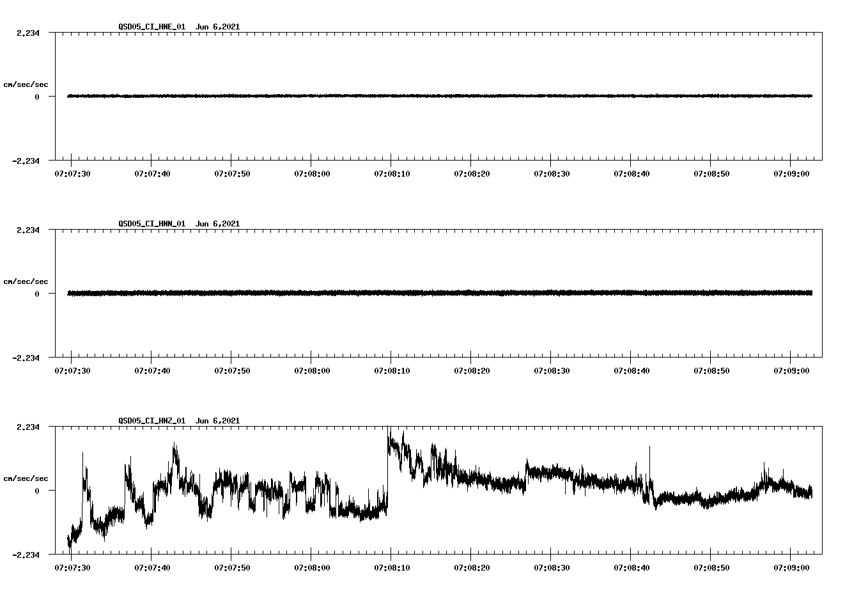This screenshot has height=591, width=868.
Task: Click the 07:08:30 time label under HNE plot
Action: point(552,174)
